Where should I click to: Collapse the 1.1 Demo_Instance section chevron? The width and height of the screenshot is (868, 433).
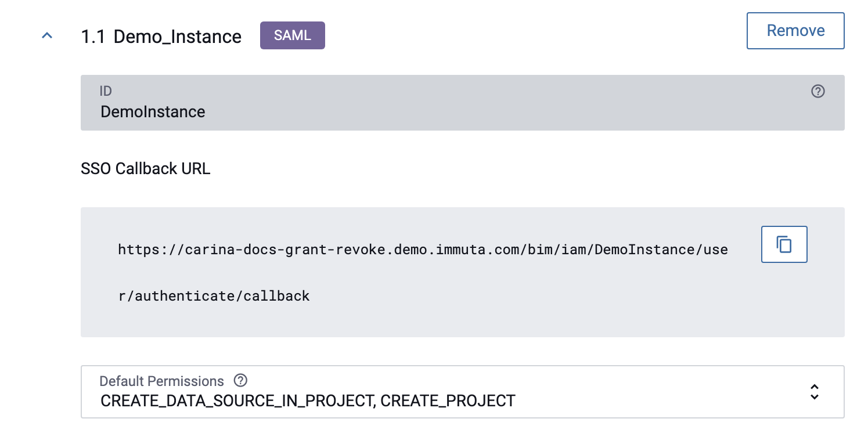click(x=48, y=36)
